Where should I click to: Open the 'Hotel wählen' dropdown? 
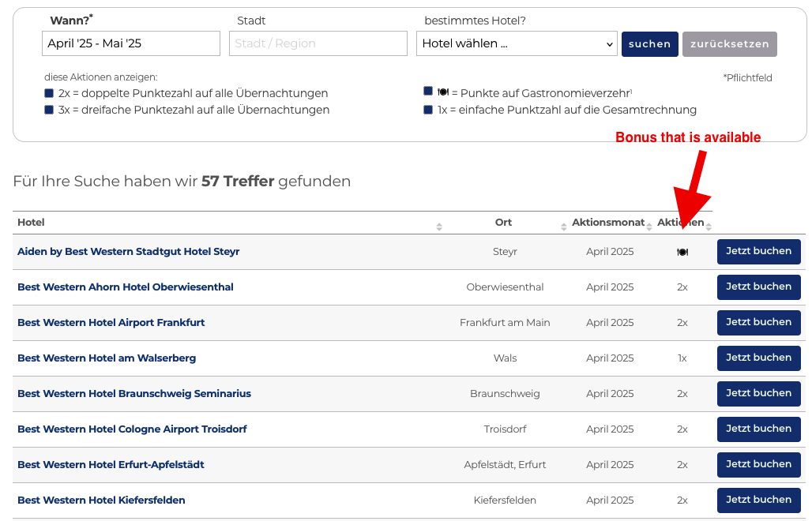(516, 44)
